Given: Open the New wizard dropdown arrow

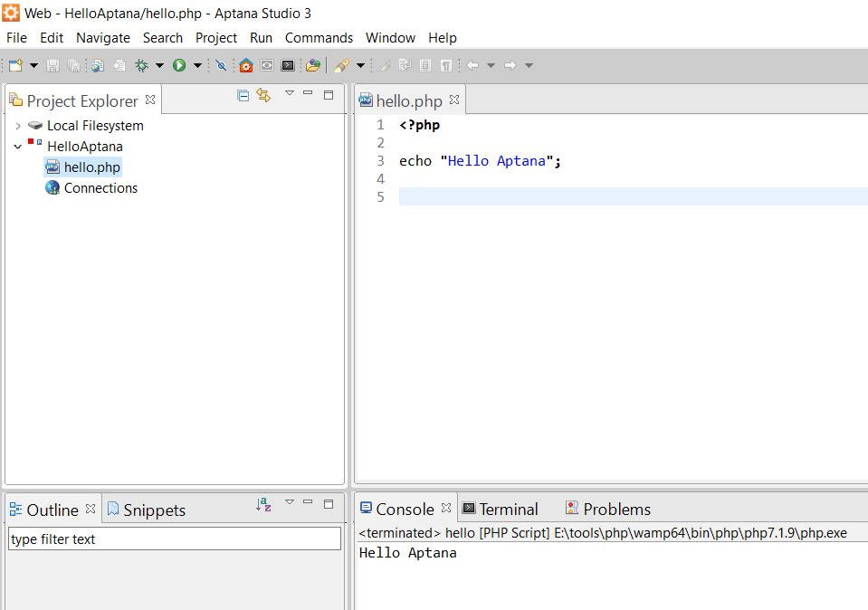Looking at the screenshot, I should coord(33,65).
